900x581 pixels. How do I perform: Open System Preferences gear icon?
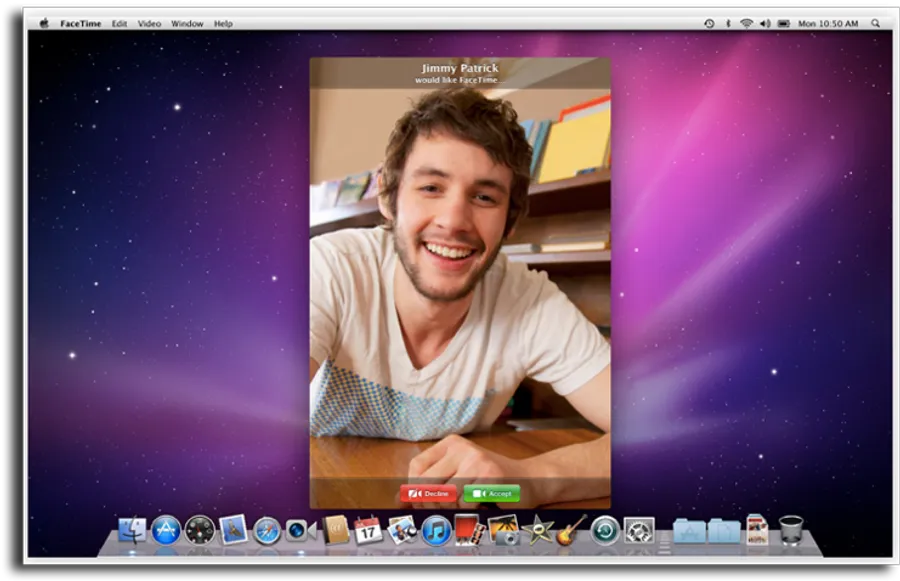click(x=639, y=530)
